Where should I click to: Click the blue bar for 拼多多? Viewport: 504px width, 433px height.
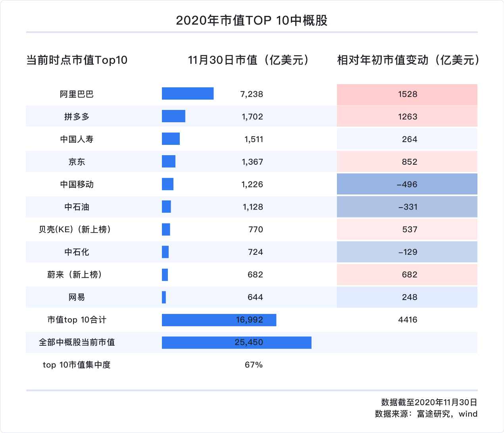click(173, 116)
